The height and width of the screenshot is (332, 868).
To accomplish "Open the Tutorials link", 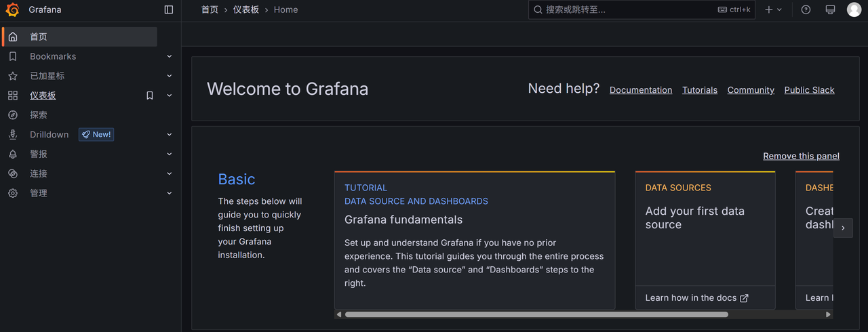I will coord(700,90).
